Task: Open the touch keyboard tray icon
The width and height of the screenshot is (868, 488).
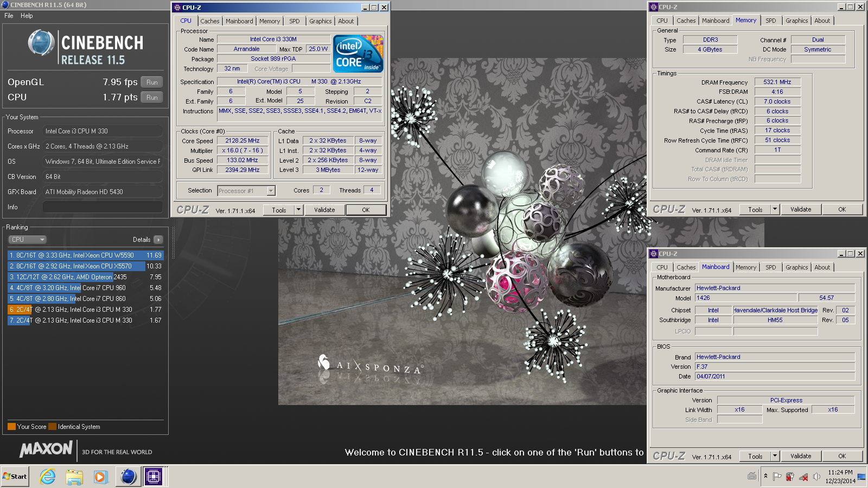Action: (x=752, y=476)
